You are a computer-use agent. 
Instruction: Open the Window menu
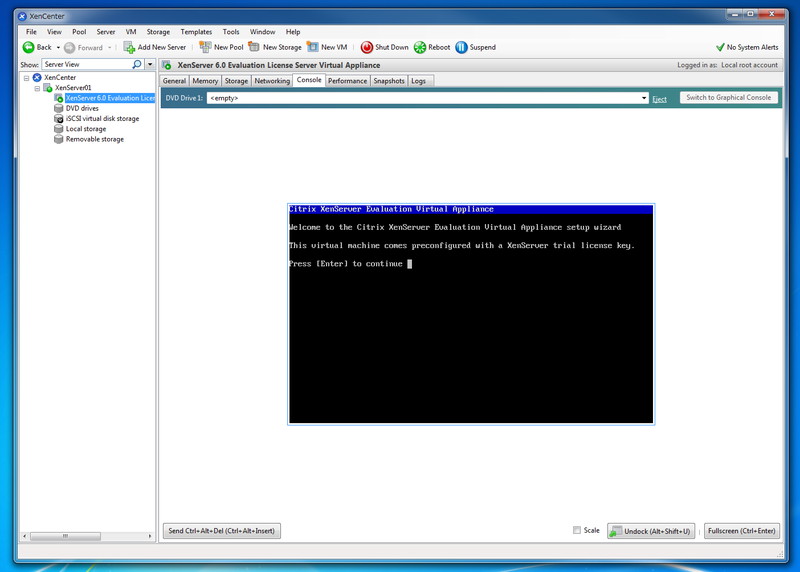tap(262, 32)
